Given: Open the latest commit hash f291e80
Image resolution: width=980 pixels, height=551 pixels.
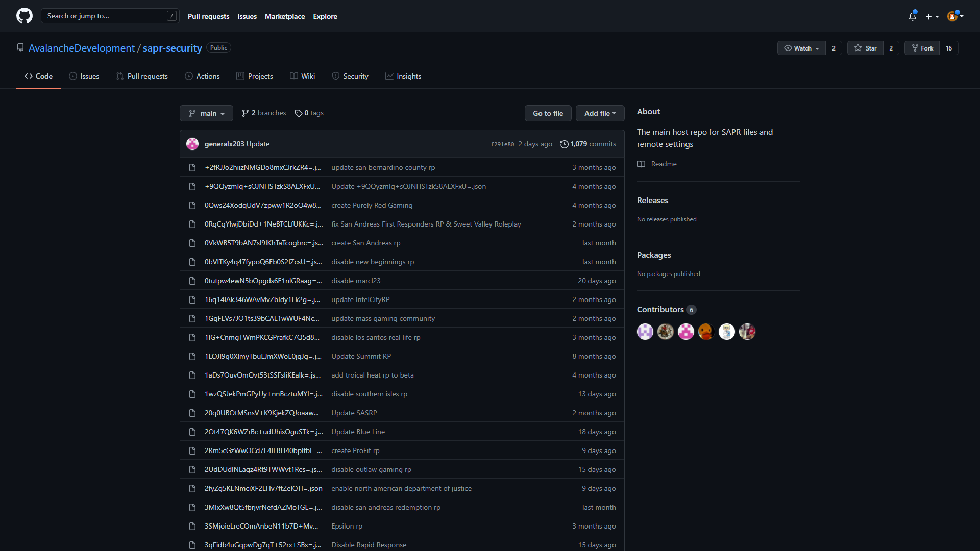Looking at the screenshot, I should pyautogui.click(x=502, y=144).
